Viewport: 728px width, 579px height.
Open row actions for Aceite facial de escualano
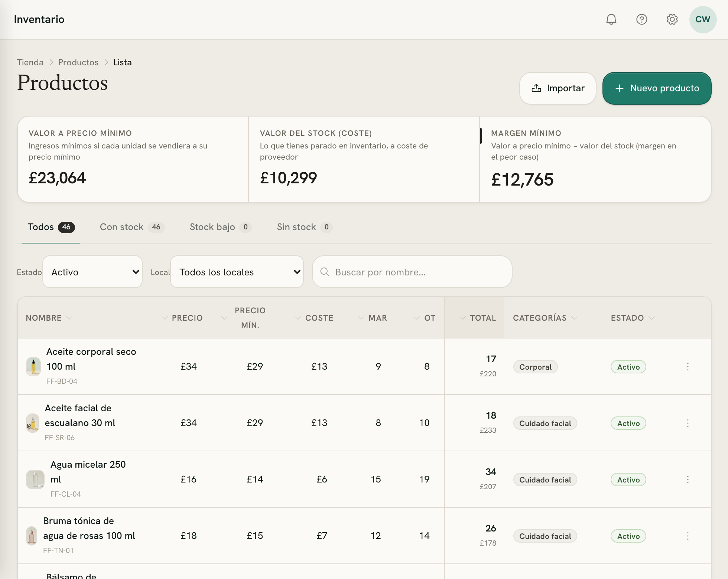688,423
